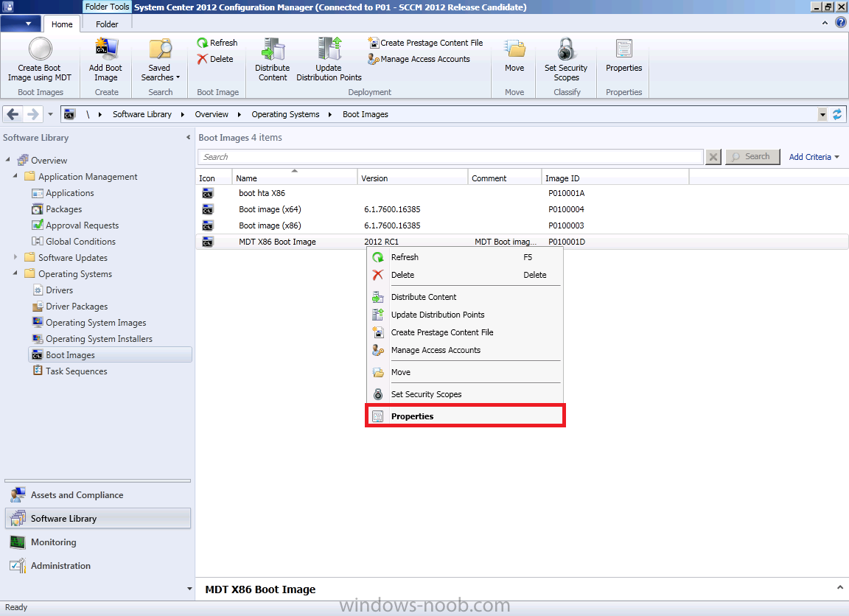Click the Back navigation arrow
This screenshot has height=616, width=849.
(x=13, y=114)
